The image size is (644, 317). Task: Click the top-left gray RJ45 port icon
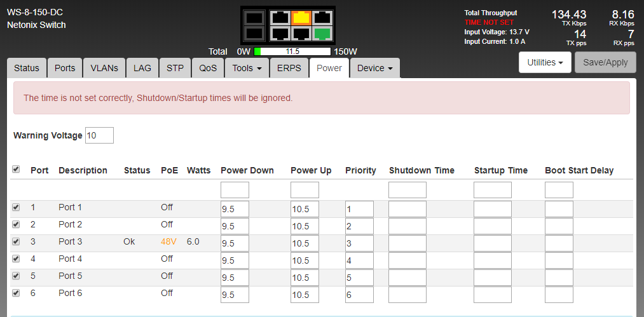[x=280, y=18]
